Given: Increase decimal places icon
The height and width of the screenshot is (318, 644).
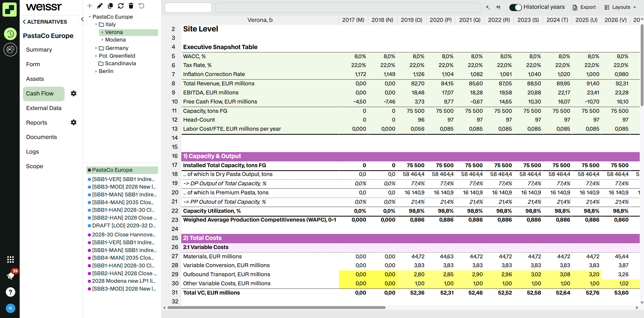Looking at the screenshot, I should tap(498, 7).
